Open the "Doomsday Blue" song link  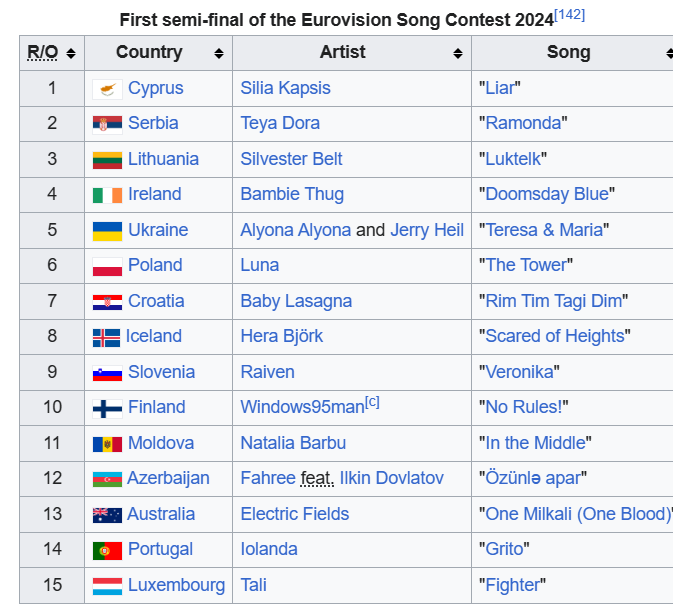click(x=547, y=194)
